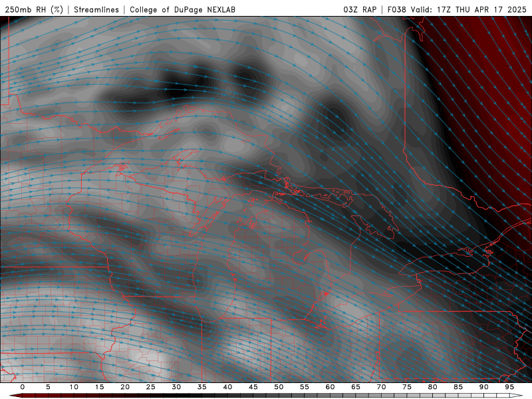
Task: Pick the "35" label on the legend
Action: (202, 387)
